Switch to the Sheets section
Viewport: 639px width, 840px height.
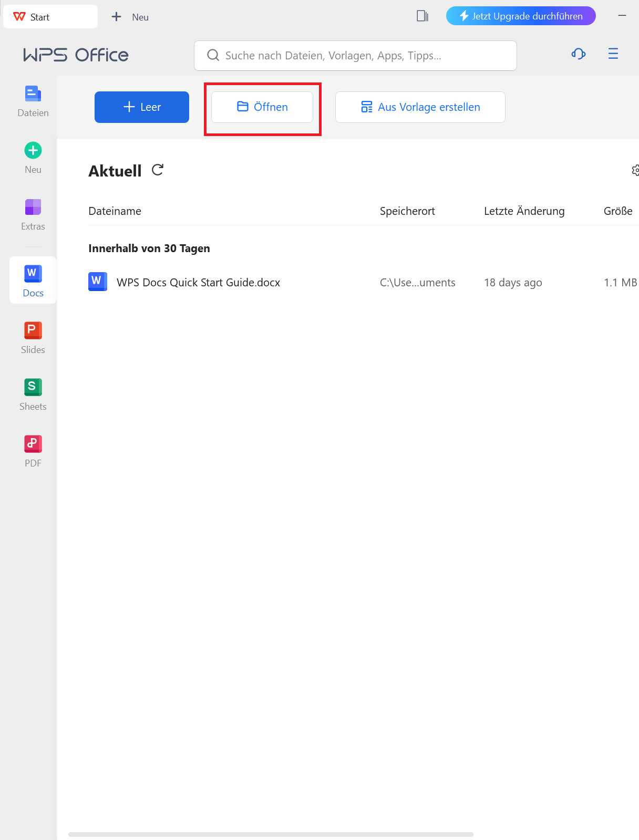click(x=33, y=395)
